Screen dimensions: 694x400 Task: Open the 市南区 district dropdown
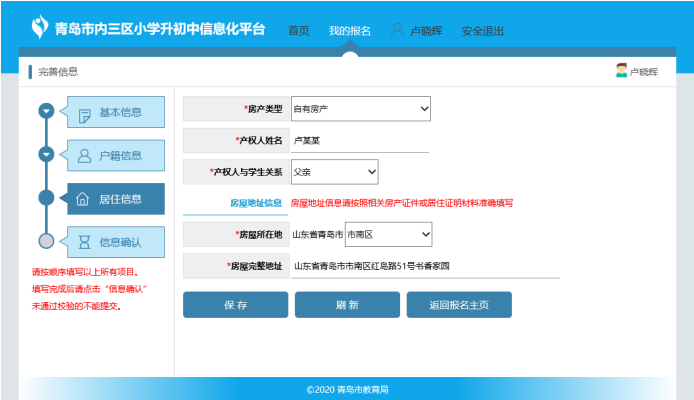(388, 234)
